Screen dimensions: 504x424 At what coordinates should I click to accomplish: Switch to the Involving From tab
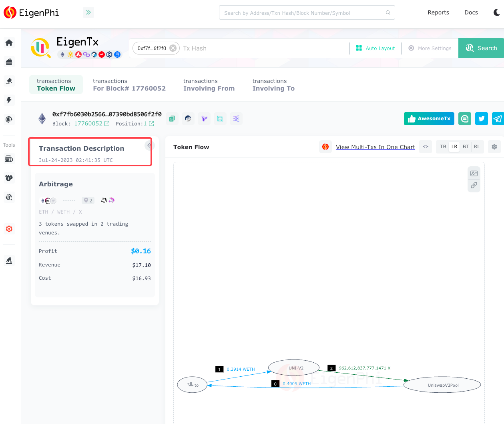tap(209, 85)
